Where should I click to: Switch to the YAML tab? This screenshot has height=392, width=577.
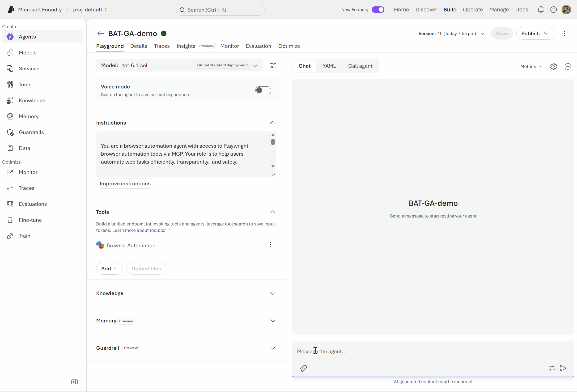pos(329,66)
